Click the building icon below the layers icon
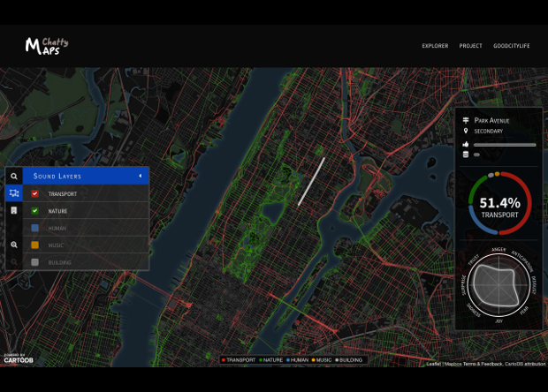 14,210
